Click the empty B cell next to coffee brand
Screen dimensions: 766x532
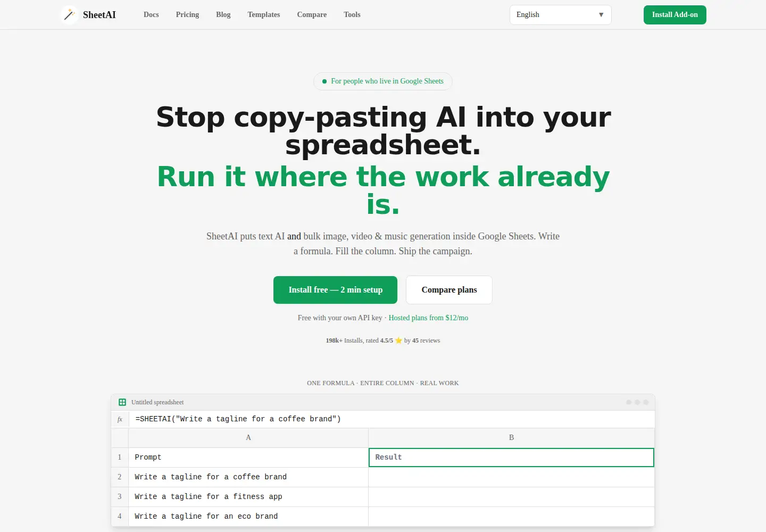[x=511, y=477]
